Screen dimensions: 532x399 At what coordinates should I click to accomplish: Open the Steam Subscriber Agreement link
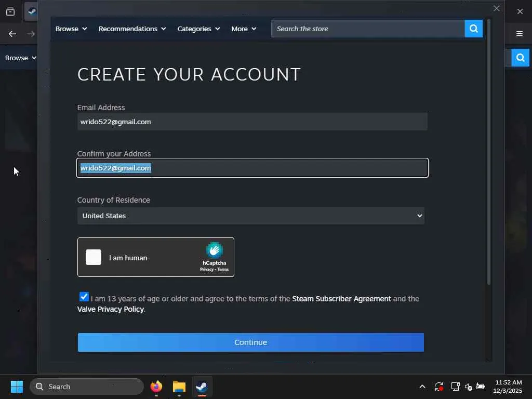tap(341, 299)
